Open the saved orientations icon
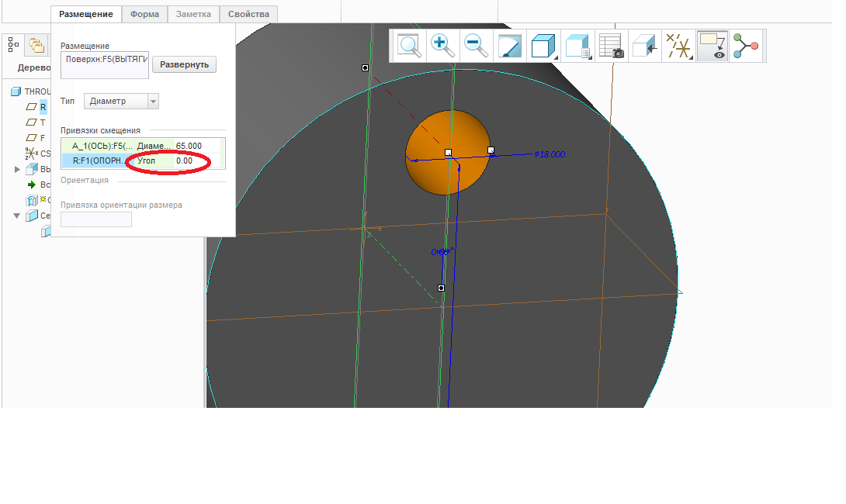This screenshot has width=846, height=504. (x=577, y=46)
